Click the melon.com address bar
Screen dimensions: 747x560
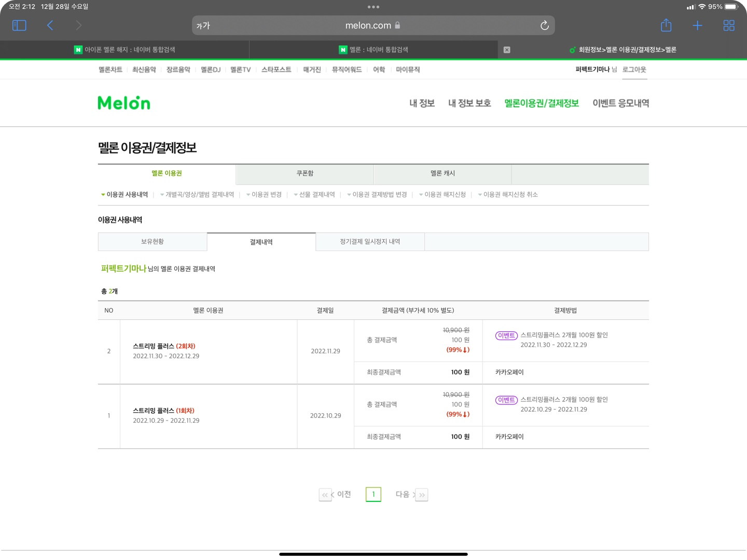tap(373, 25)
